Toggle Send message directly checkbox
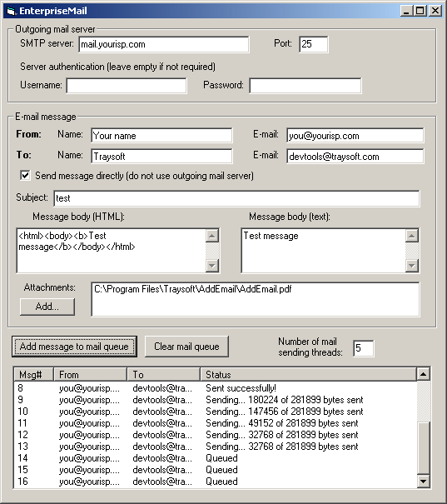Viewport: 447px width, 504px height. click(x=25, y=176)
